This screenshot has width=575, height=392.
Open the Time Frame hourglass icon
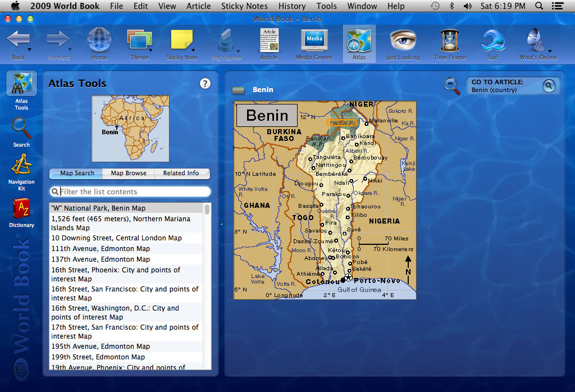tap(450, 40)
